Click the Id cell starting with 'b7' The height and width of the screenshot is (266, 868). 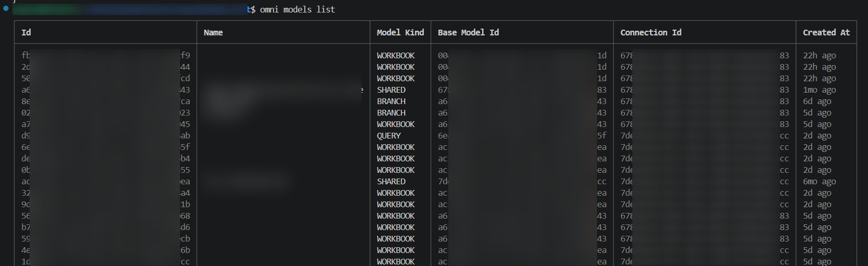[x=106, y=227]
